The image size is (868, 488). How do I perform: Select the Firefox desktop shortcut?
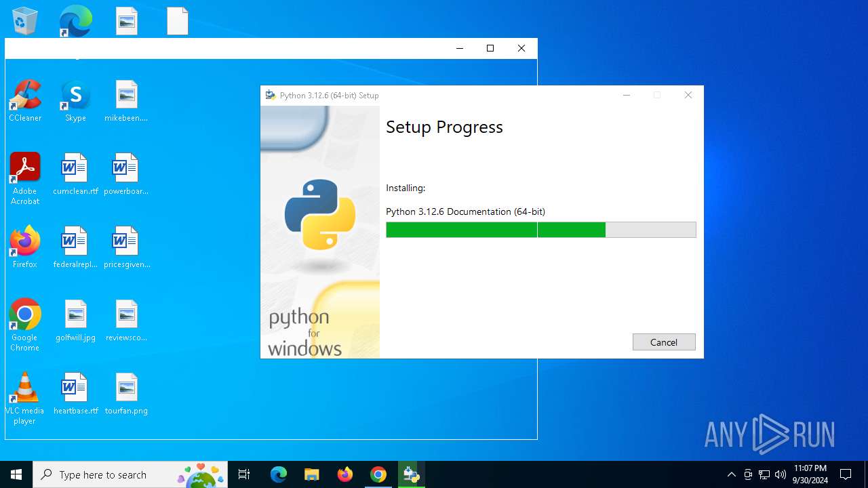(25, 247)
